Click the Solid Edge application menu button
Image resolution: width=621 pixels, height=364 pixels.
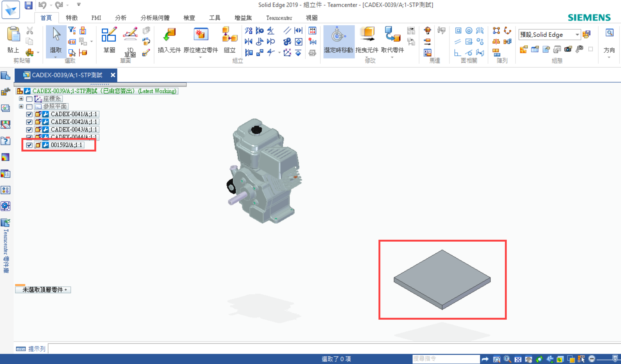pos(11,10)
